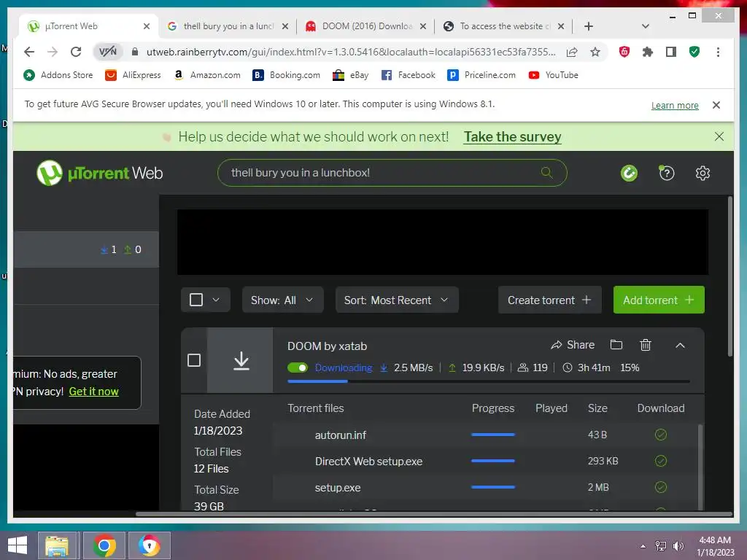Click Learn more about browser updates
This screenshot has height=560, width=747.
(x=675, y=105)
